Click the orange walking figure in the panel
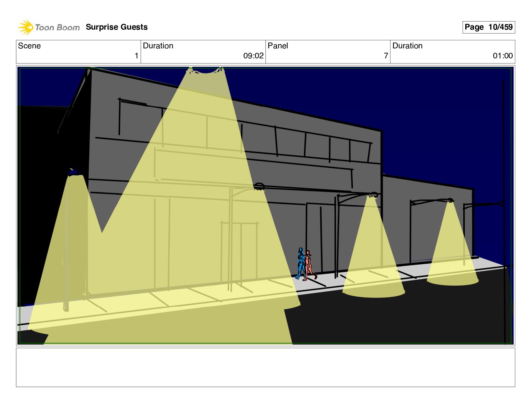This screenshot has width=532, height=411. [x=310, y=265]
